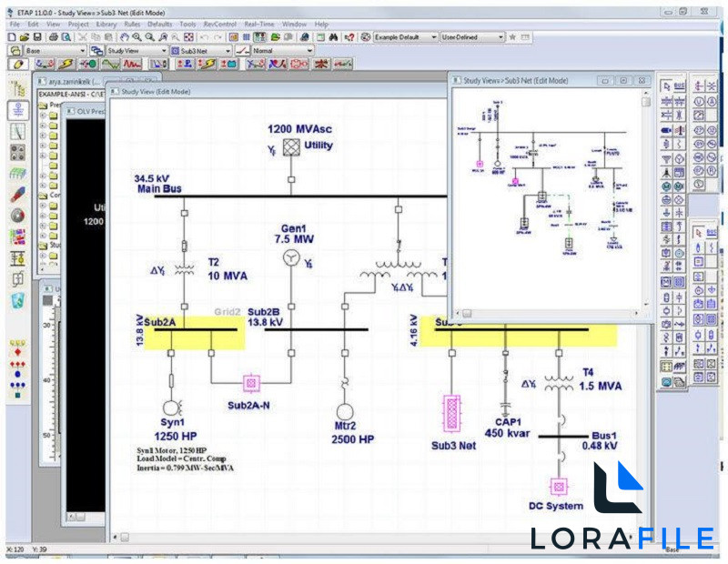
Task: Open the Normal configuration dropdown
Action: tap(282, 50)
